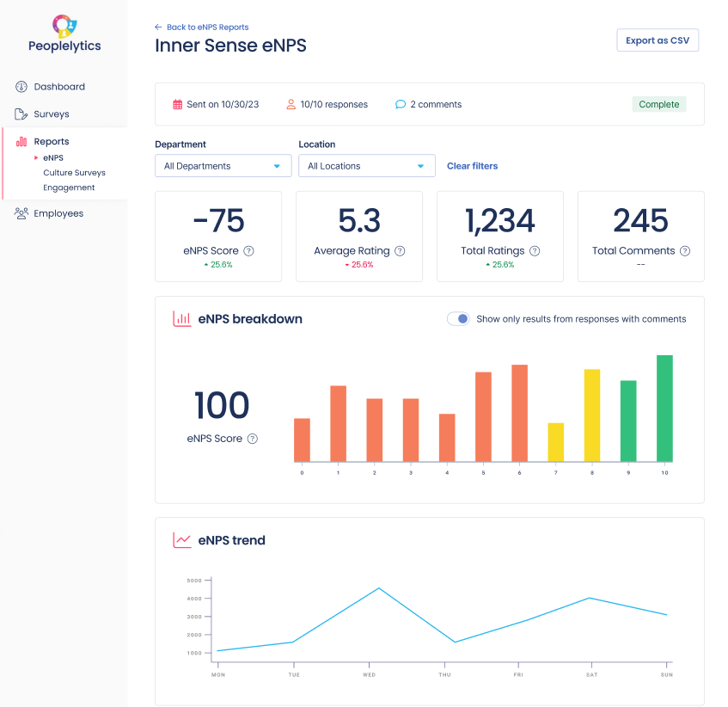728x707 pixels.
Task: Click the WED peak on trend line
Action: click(379, 588)
